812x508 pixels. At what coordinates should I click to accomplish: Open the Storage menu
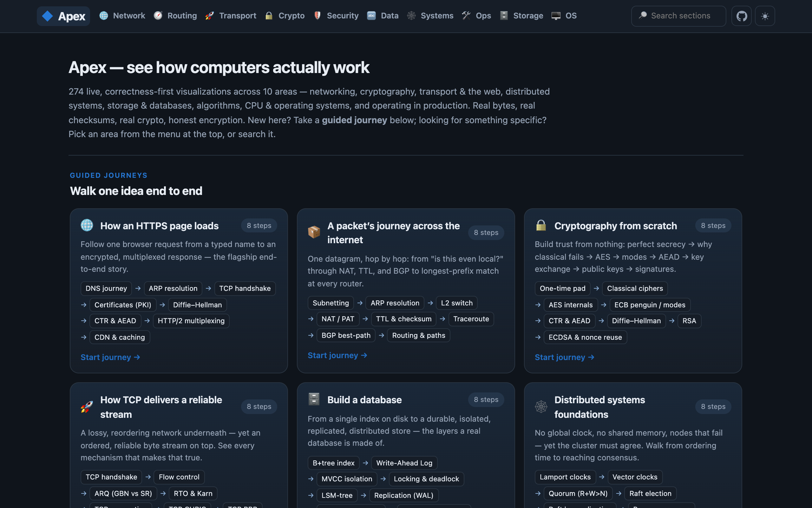tap(521, 16)
